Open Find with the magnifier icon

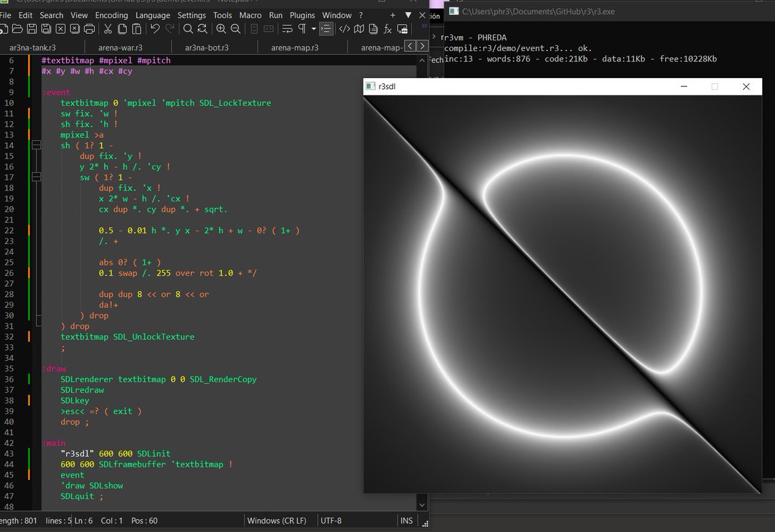tap(188, 29)
